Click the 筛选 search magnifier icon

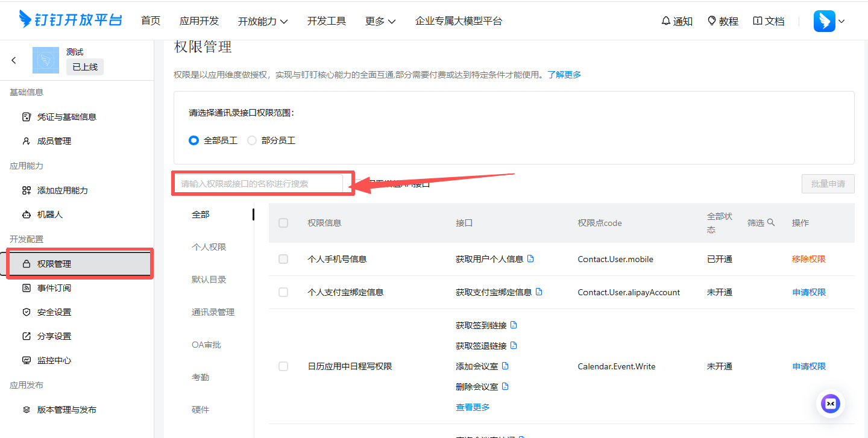[771, 222]
